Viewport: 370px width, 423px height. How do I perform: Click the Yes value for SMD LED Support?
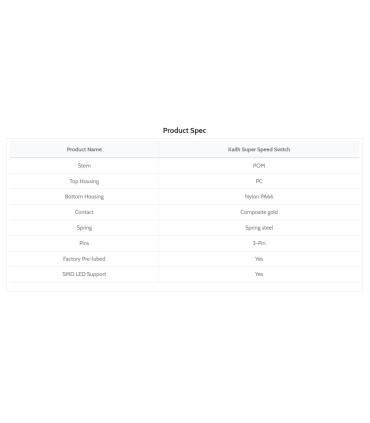pos(259,274)
